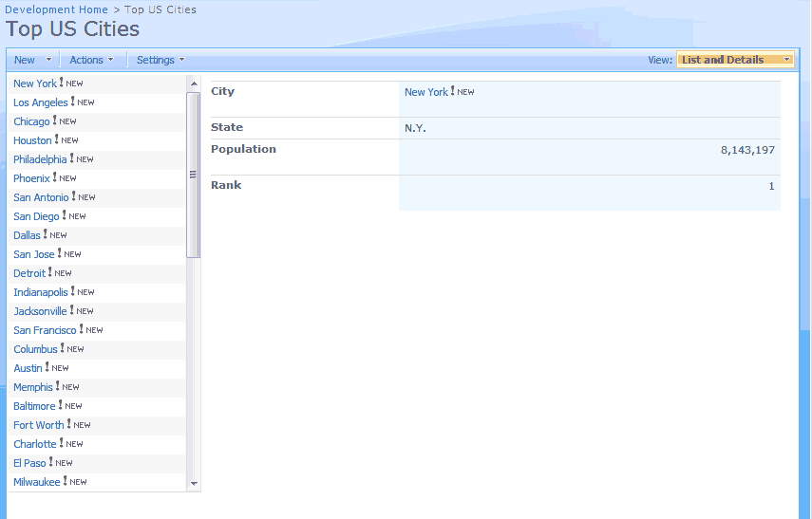Go to Development Home breadcrumb link
This screenshot has height=519, width=812.
coord(56,9)
